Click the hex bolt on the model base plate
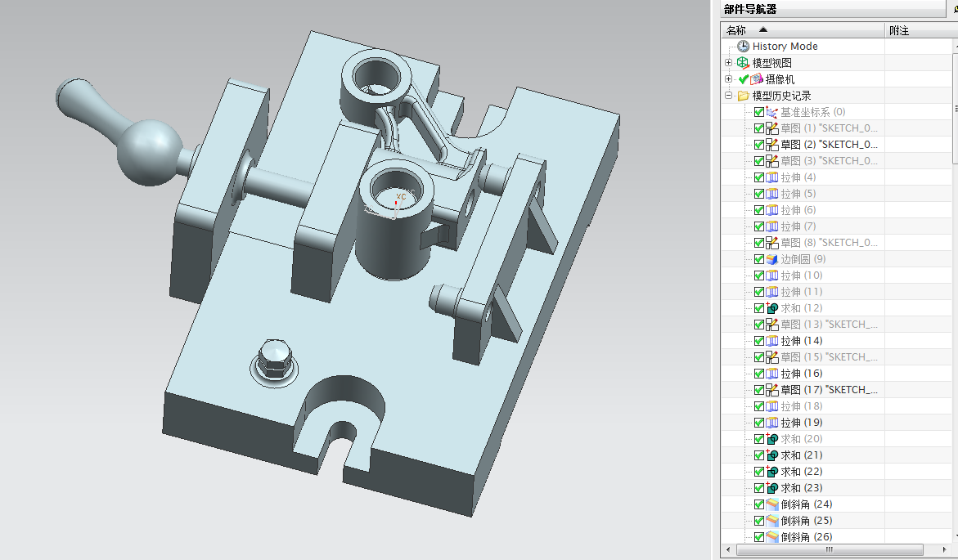This screenshot has width=958, height=560. [x=273, y=360]
